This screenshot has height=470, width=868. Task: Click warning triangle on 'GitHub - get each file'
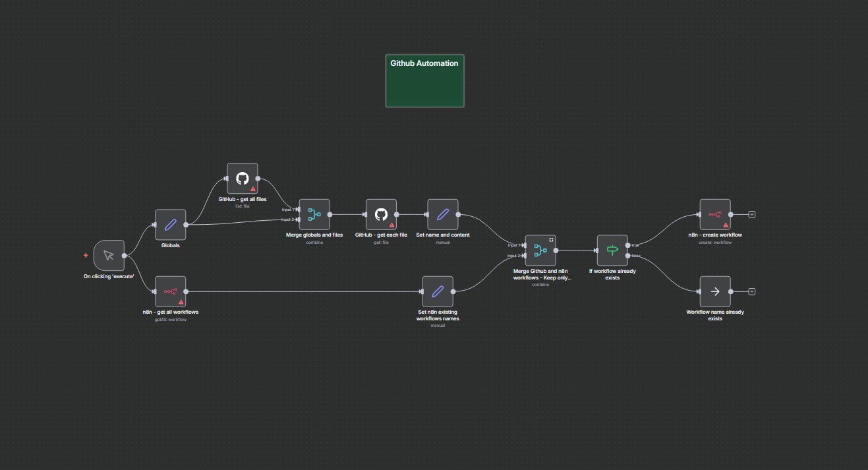[391, 225]
